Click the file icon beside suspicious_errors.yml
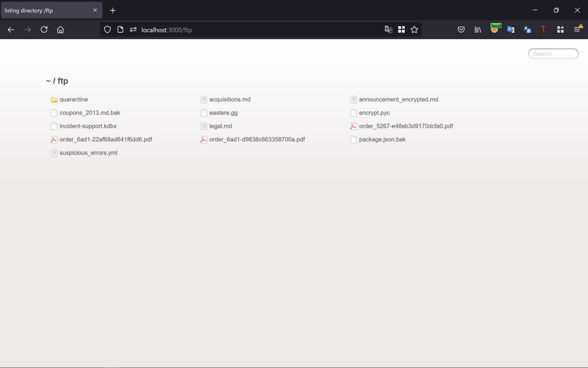This screenshot has width=588, height=368. (54, 153)
